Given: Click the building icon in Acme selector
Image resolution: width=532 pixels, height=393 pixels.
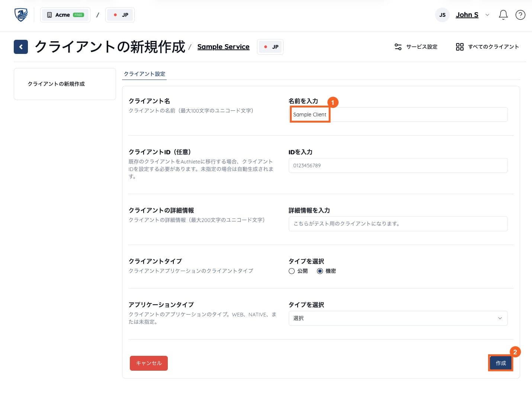Looking at the screenshot, I should [x=49, y=15].
